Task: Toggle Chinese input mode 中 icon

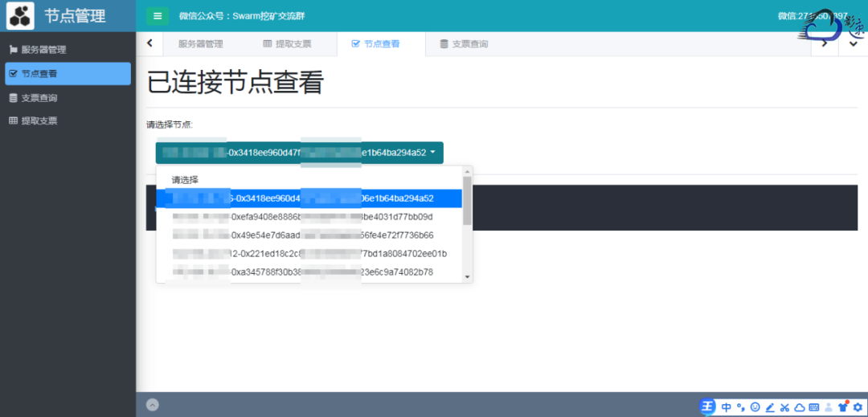Action: 727,407
